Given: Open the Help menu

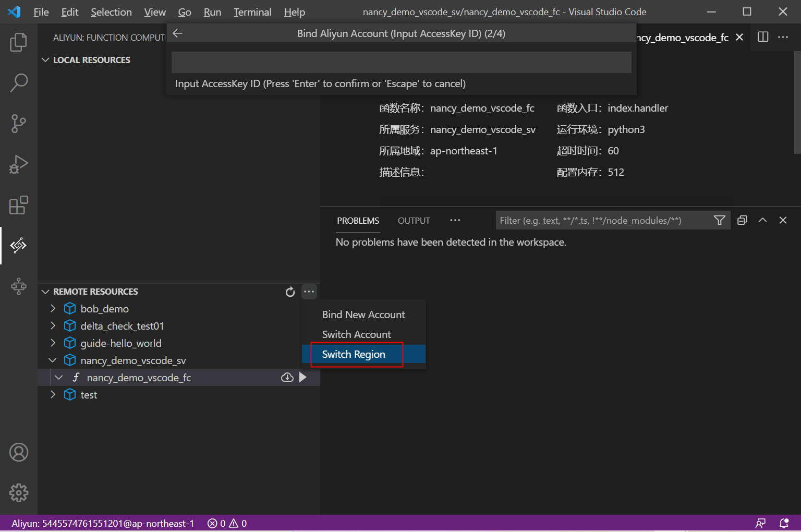Looking at the screenshot, I should tap(295, 12).
